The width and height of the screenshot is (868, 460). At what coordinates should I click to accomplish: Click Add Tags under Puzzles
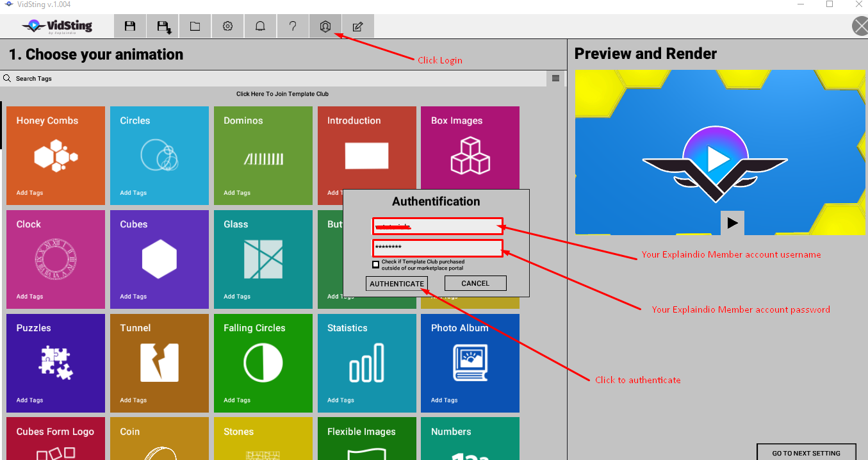pos(30,400)
